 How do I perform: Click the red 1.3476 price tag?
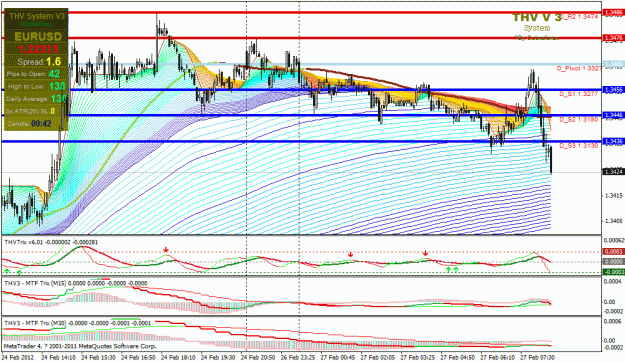tap(614, 38)
